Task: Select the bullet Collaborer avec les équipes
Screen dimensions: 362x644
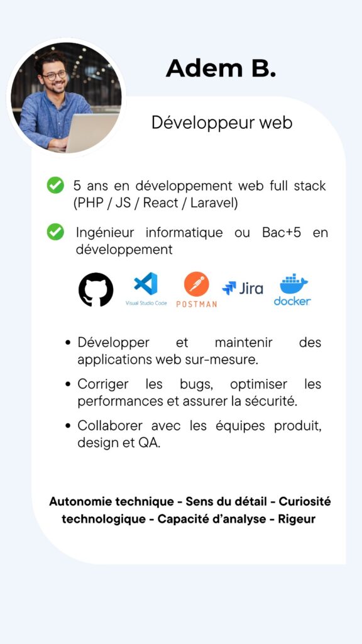Action: coord(194,435)
